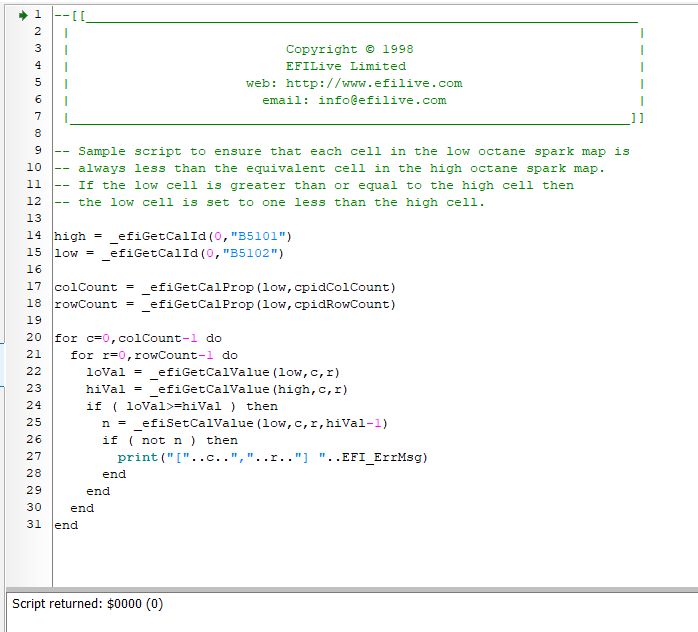
Task: Click the "if ( loVal>=hiVal ) then" line
Action: pyautogui.click(x=182, y=406)
